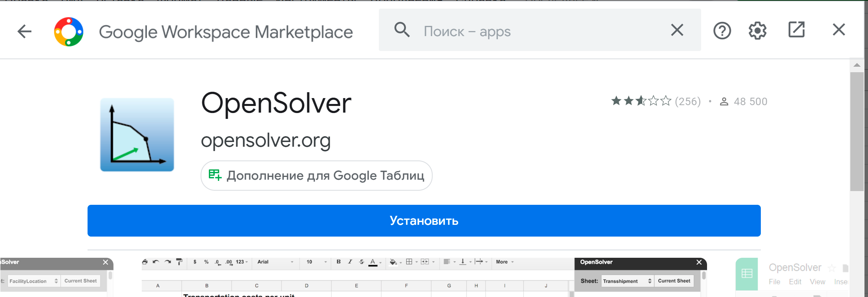Image resolution: width=868 pixels, height=297 pixels.
Task: Click the "Дополнение для Google Таблиц" chip
Action: (x=316, y=175)
